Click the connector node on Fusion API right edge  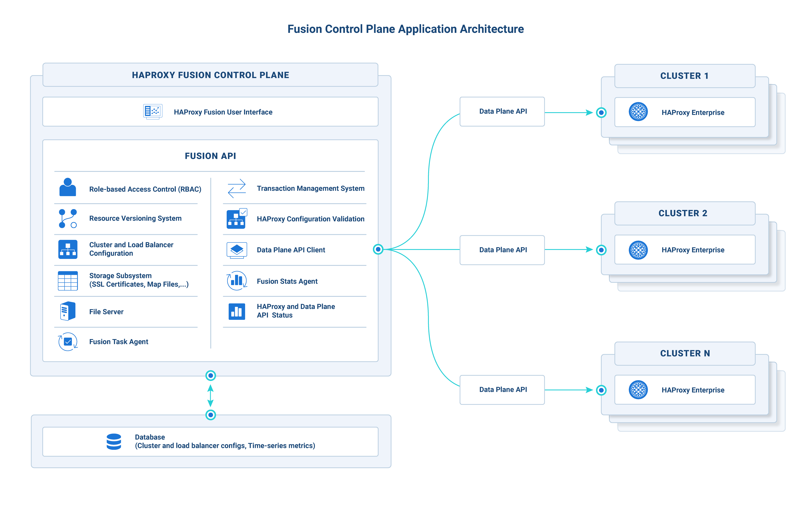point(378,249)
